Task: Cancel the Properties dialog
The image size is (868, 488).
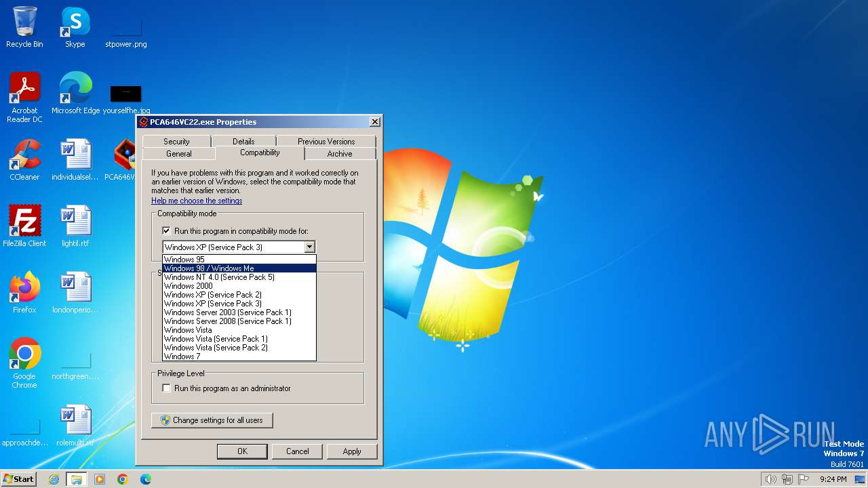Action: click(297, 451)
